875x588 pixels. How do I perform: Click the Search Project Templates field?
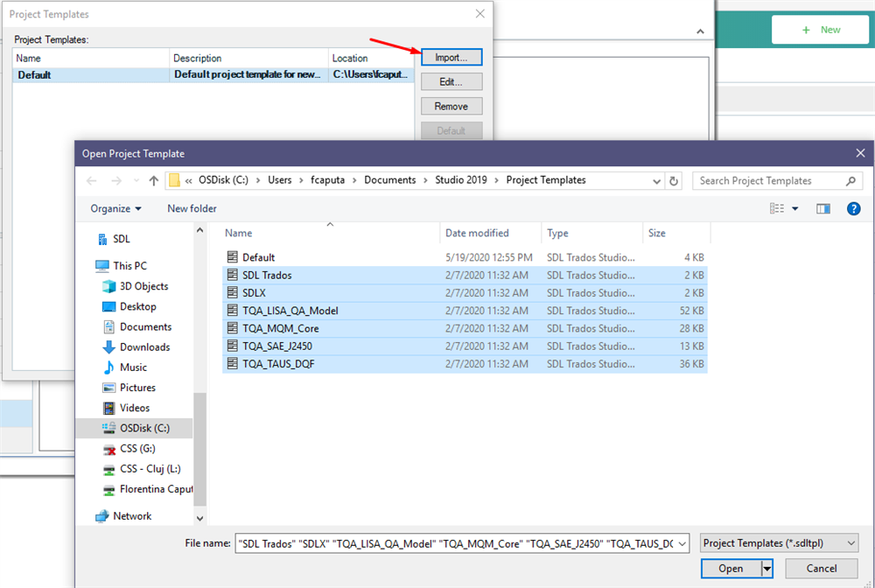point(777,181)
